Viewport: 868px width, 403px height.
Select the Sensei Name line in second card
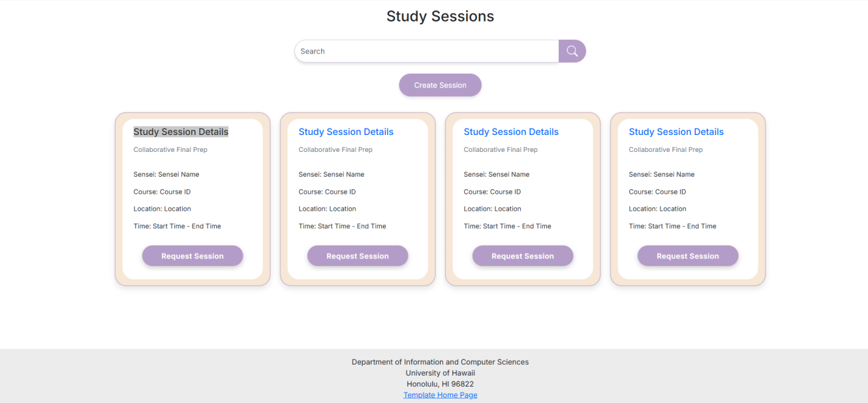[x=332, y=174]
